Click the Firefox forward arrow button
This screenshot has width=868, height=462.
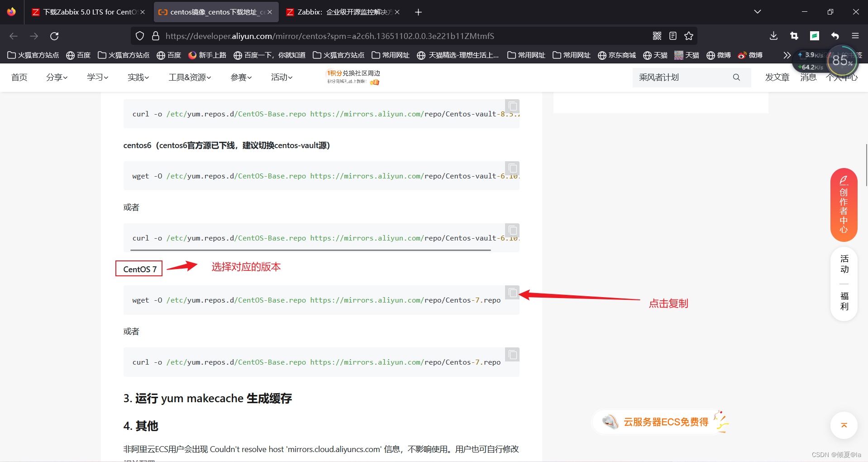[34, 36]
